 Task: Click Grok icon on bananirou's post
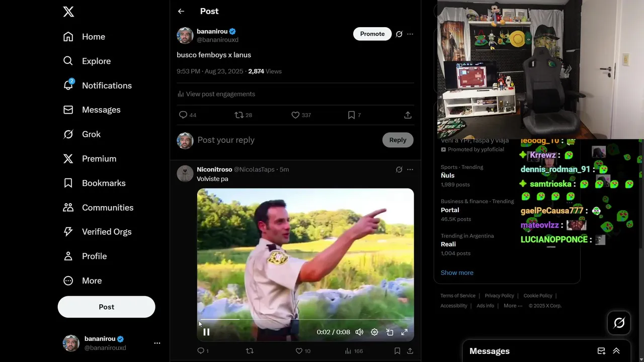(x=399, y=34)
